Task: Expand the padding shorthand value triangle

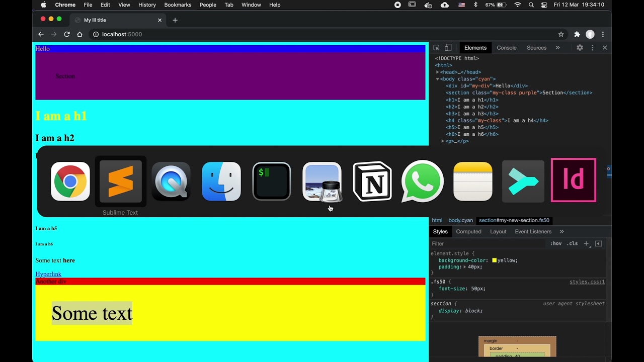Action: 465,267
